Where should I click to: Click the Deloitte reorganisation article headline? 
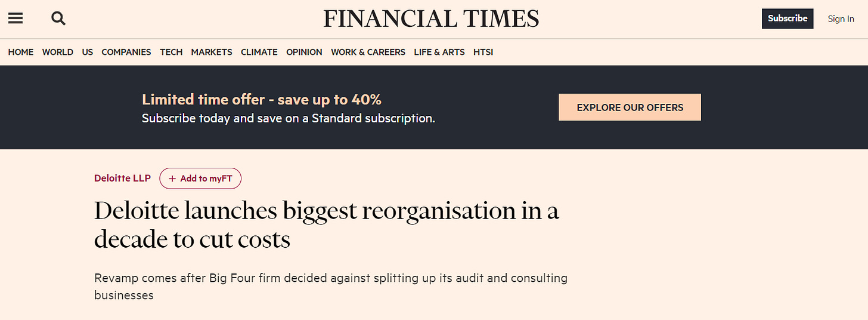coord(326,225)
